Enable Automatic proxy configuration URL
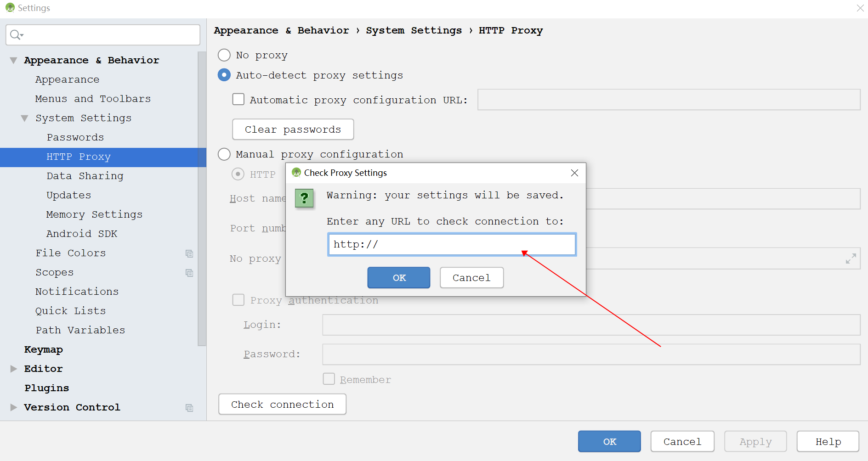 pos(238,99)
